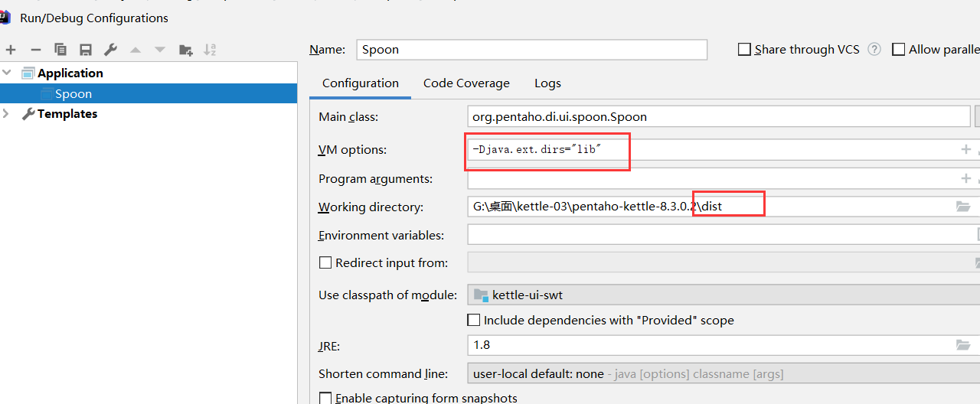The image size is (980, 404).
Task: Click the kettle-ui-swt module icon
Action: coord(481,295)
